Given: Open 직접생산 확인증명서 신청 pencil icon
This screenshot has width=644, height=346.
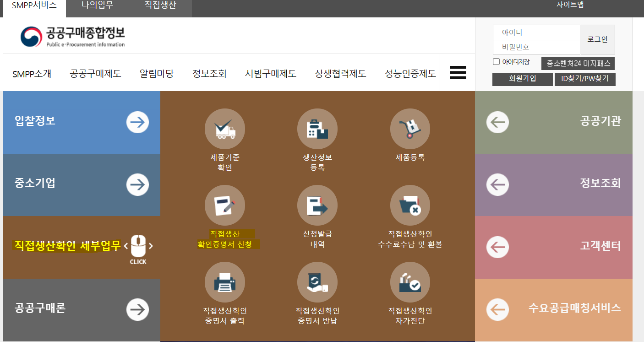Looking at the screenshot, I should pos(224,205).
